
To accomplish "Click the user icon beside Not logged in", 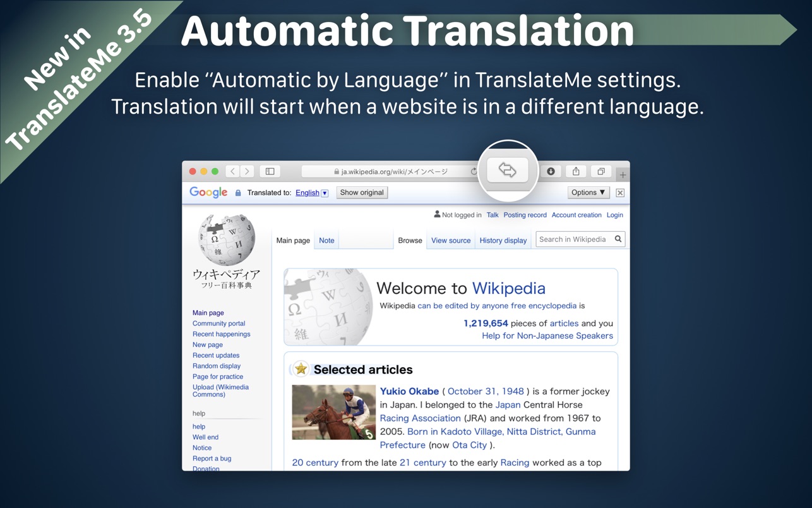I will (437, 214).
